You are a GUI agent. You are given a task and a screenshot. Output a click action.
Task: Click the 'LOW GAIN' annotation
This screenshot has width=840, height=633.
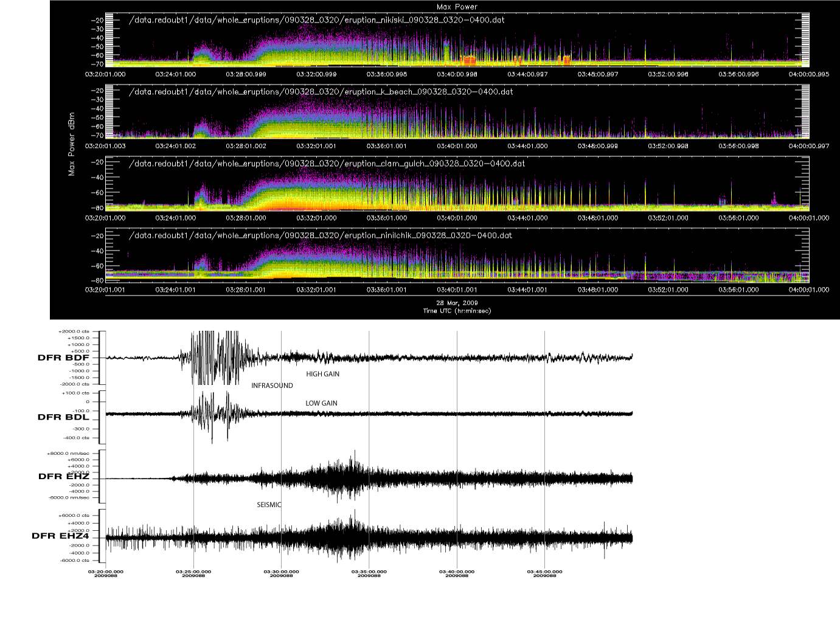coord(321,403)
